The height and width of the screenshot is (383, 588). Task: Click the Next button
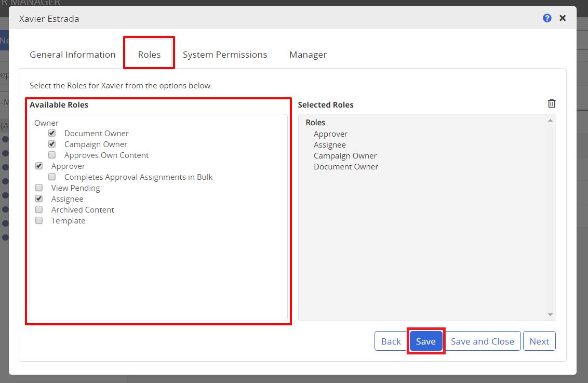pos(539,341)
